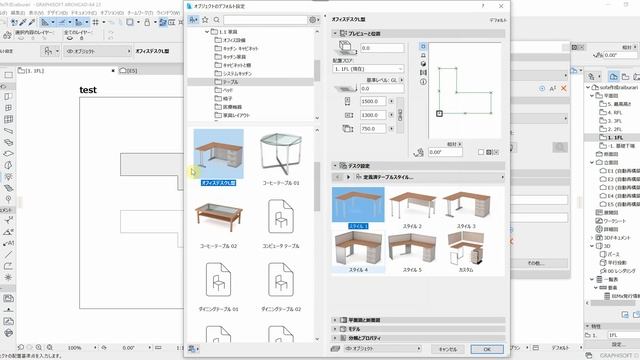Tick the checkbox beside rotation angle field
Image resolution: width=640 pixels, height=360 pixels.
pos(481,152)
